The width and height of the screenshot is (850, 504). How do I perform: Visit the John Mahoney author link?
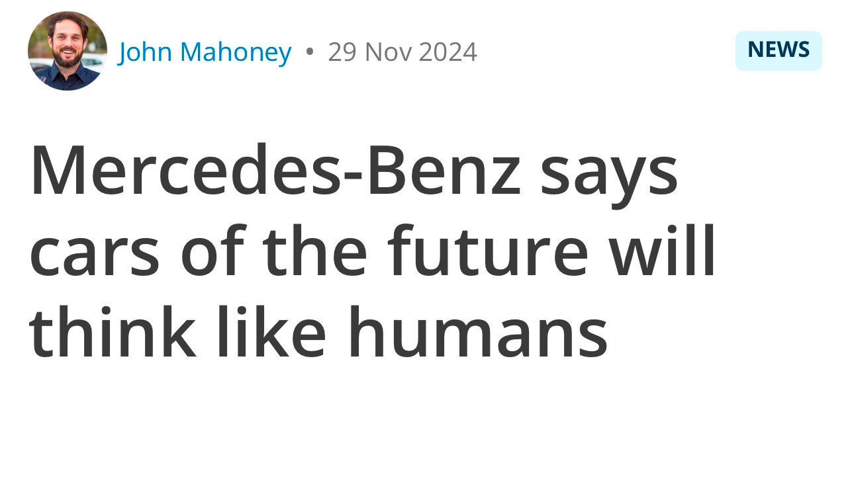coord(205,52)
